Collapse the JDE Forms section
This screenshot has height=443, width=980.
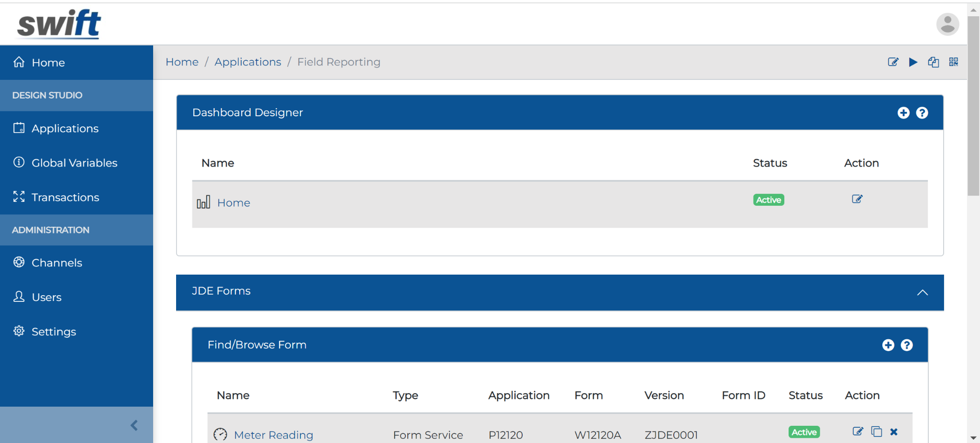pos(923,292)
